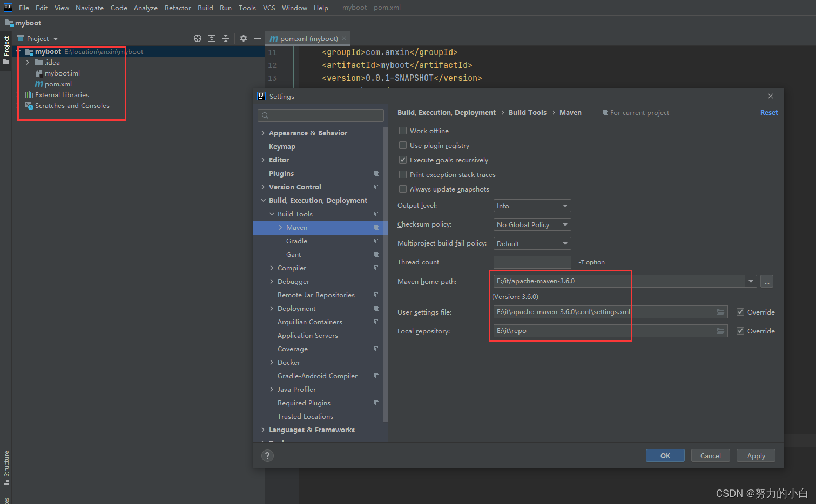Open the VCS menu
Screen dimensions: 816x504
click(269, 8)
